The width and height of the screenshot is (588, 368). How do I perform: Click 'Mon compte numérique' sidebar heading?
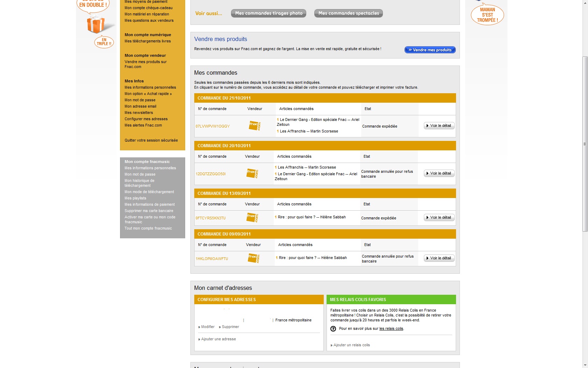point(148,35)
